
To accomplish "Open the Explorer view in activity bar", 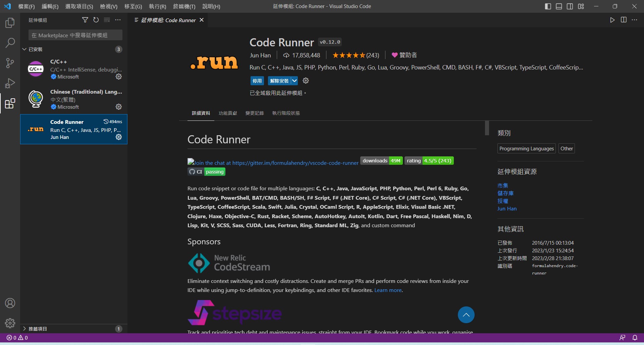I will (10, 23).
